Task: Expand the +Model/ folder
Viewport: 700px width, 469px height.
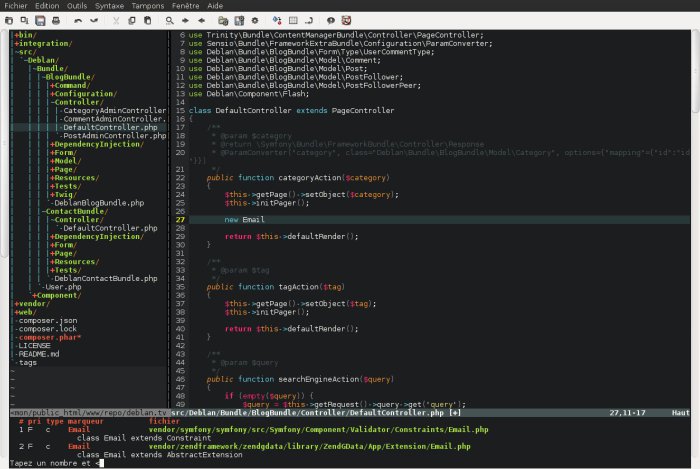Action: click(x=65, y=161)
